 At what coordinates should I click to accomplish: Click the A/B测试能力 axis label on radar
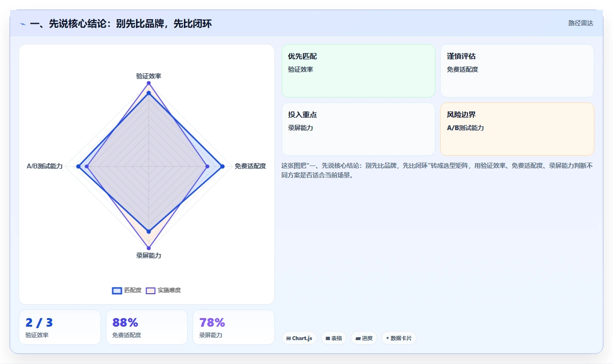click(x=45, y=166)
